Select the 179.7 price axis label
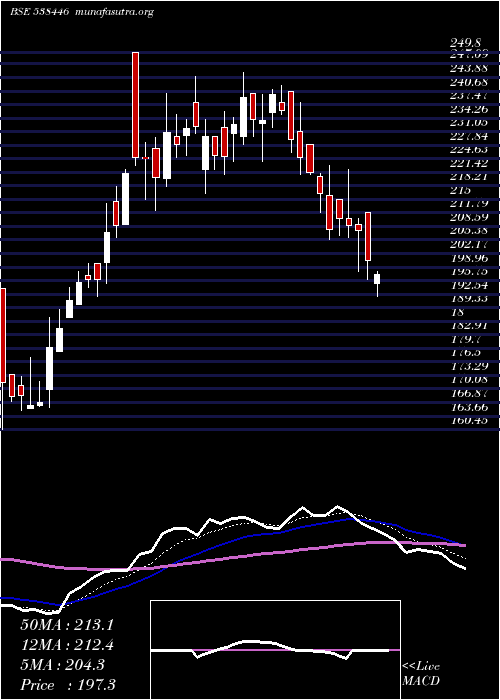The image size is (500, 700). click(x=466, y=339)
